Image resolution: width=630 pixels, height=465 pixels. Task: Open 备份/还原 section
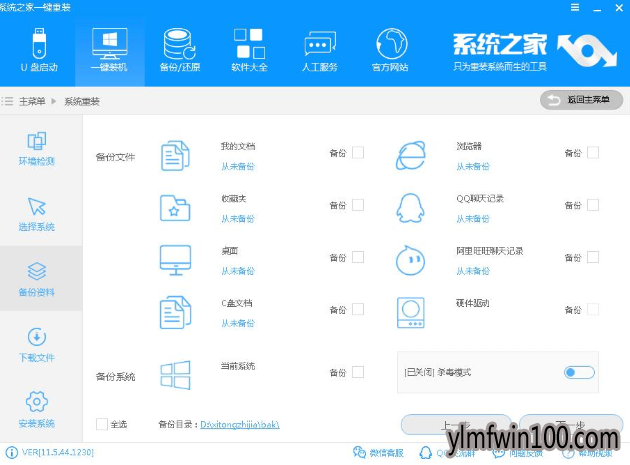click(x=180, y=50)
